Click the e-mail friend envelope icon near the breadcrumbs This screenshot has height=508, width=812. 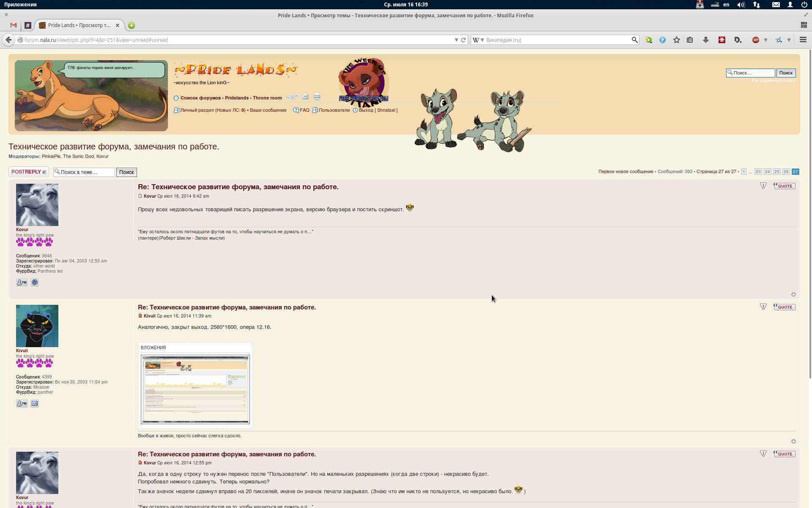305,97
